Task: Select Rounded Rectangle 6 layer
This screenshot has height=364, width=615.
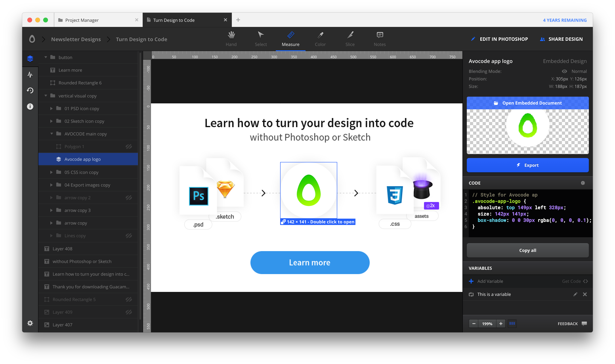Action: click(x=88, y=83)
